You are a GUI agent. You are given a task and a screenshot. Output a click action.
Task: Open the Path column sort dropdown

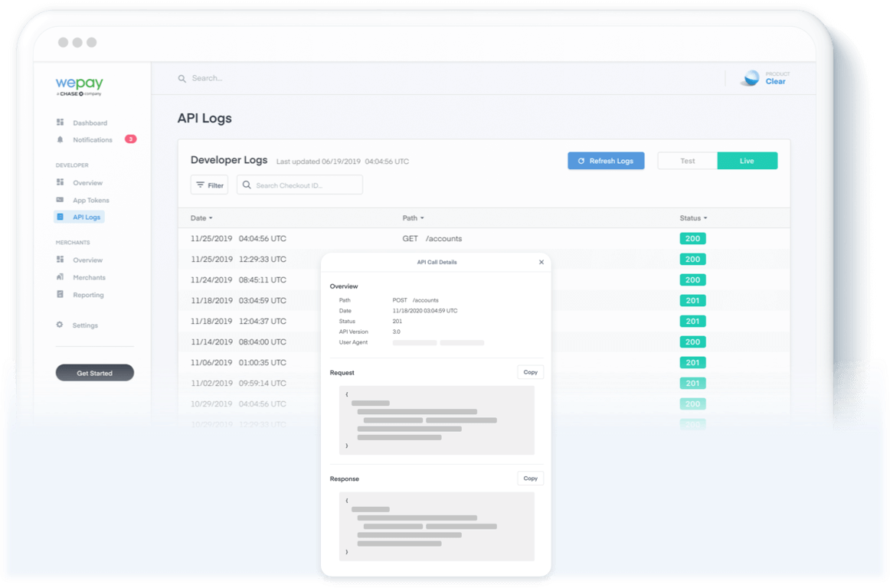tap(413, 218)
